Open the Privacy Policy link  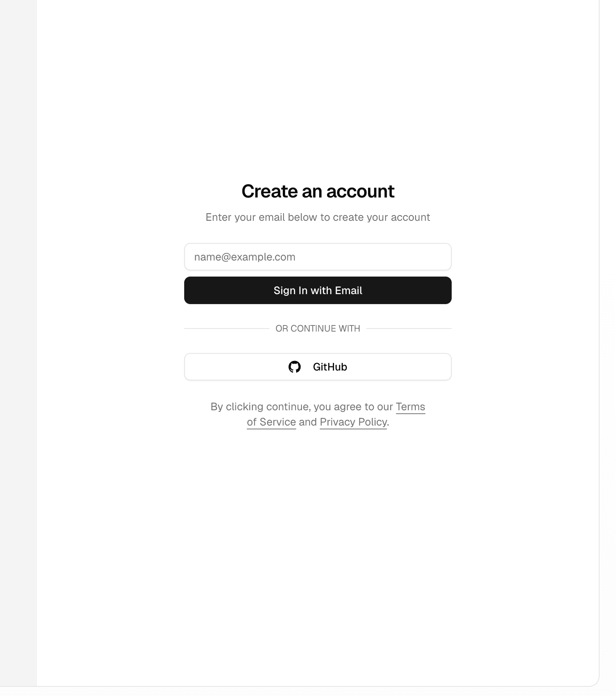pyautogui.click(x=353, y=422)
